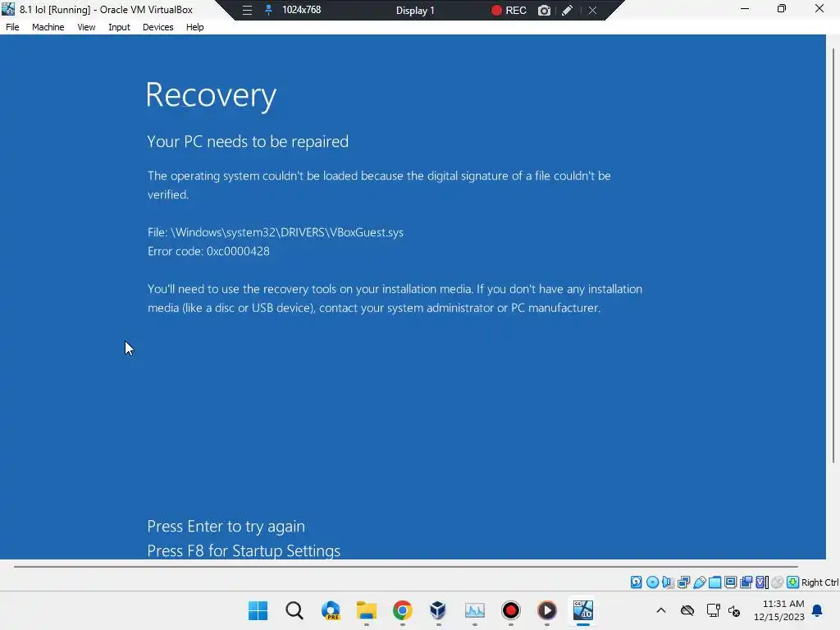The width and height of the screenshot is (840, 630).
Task: Open the network status tray icon
Action: (x=713, y=610)
